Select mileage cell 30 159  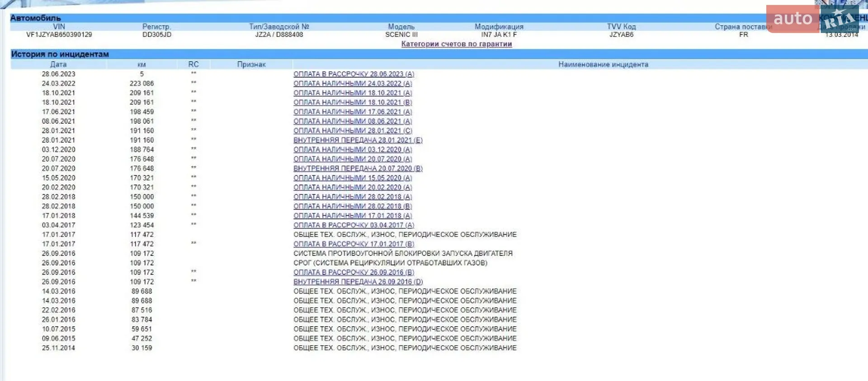coord(142,348)
